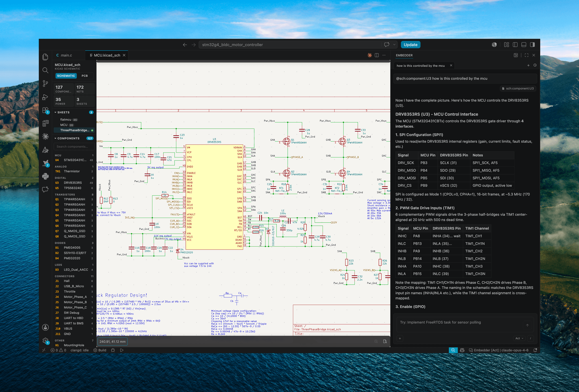Open the Python icon in activity bar
Viewport: 579px width, 392px height.
(45, 177)
